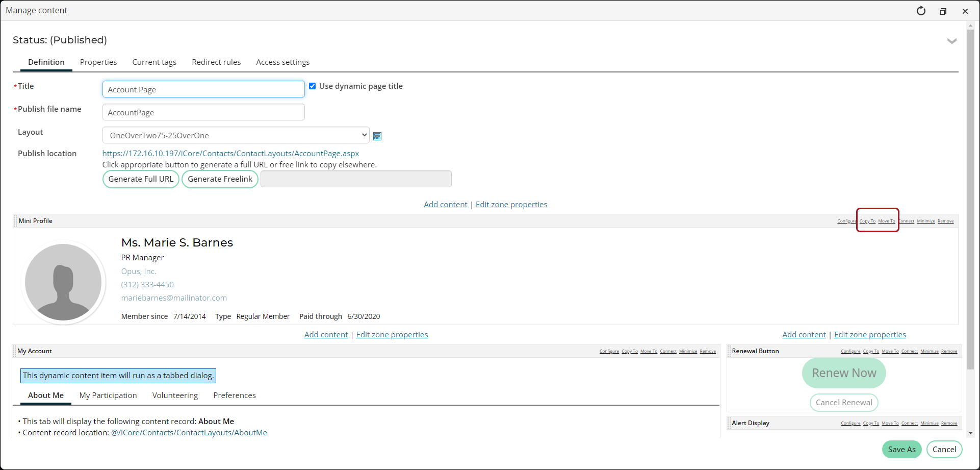Image resolution: width=980 pixels, height=470 pixels.
Task: Click the Save As button
Action: click(x=901, y=450)
